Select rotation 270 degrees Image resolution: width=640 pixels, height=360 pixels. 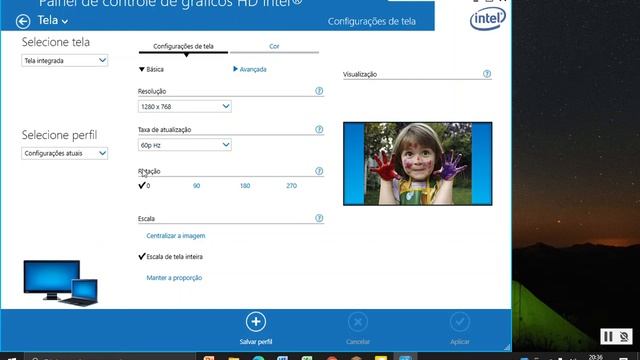coord(291,186)
